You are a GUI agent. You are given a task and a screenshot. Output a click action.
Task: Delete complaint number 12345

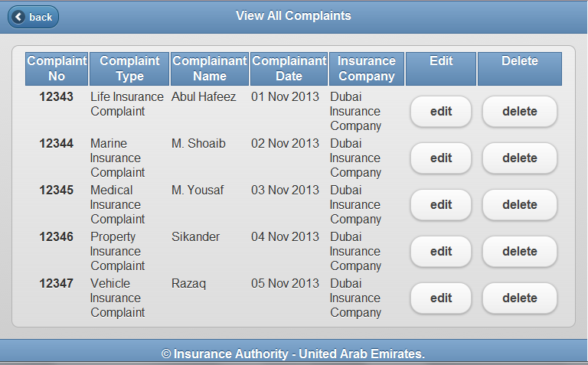pos(520,205)
